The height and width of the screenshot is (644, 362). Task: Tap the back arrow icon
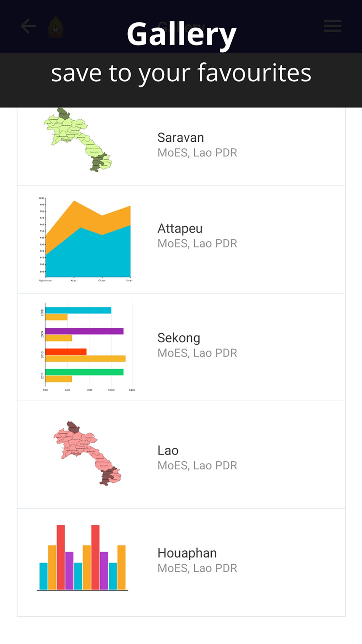pyautogui.click(x=28, y=26)
